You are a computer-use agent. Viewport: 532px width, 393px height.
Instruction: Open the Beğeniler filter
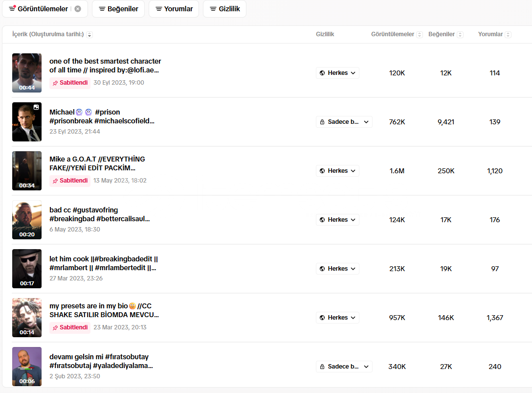118,9
